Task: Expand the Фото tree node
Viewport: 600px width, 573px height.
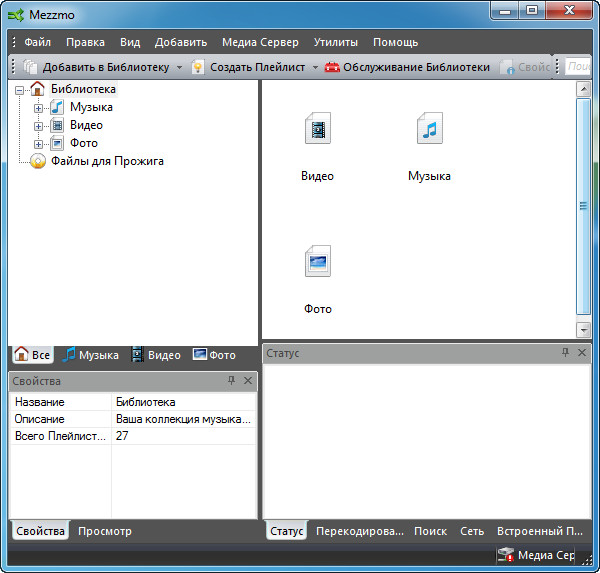Action: point(39,144)
